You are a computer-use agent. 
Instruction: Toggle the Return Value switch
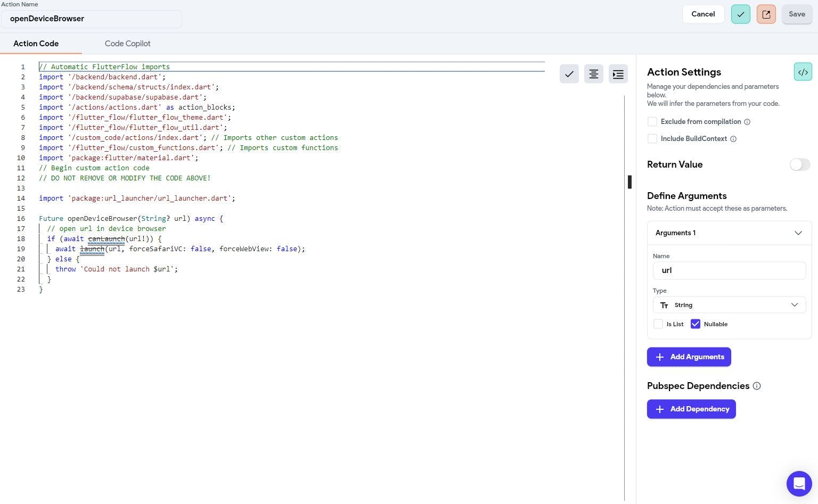click(x=799, y=164)
